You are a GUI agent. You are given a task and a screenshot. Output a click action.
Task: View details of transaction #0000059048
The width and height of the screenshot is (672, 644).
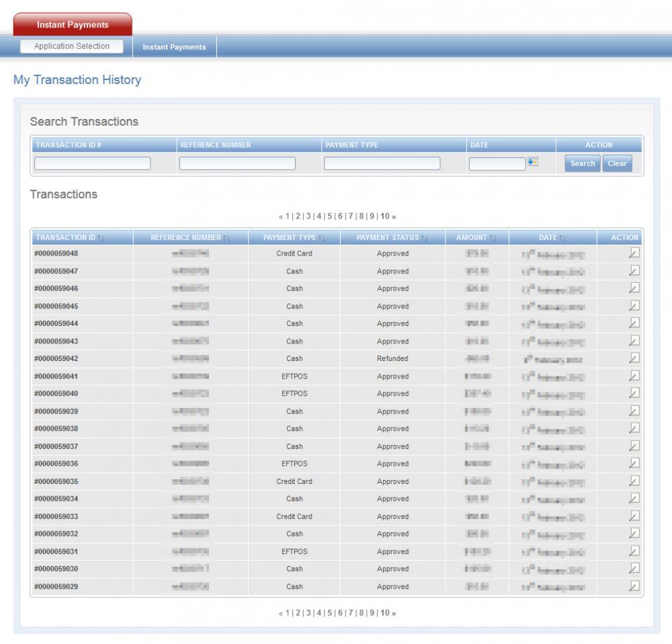tap(633, 253)
